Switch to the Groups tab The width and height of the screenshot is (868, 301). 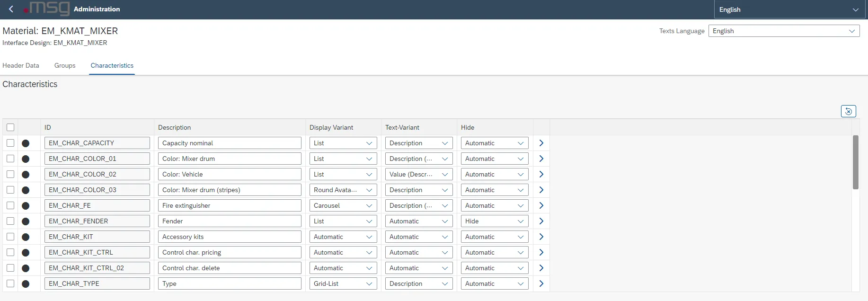click(x=65, y=65)
